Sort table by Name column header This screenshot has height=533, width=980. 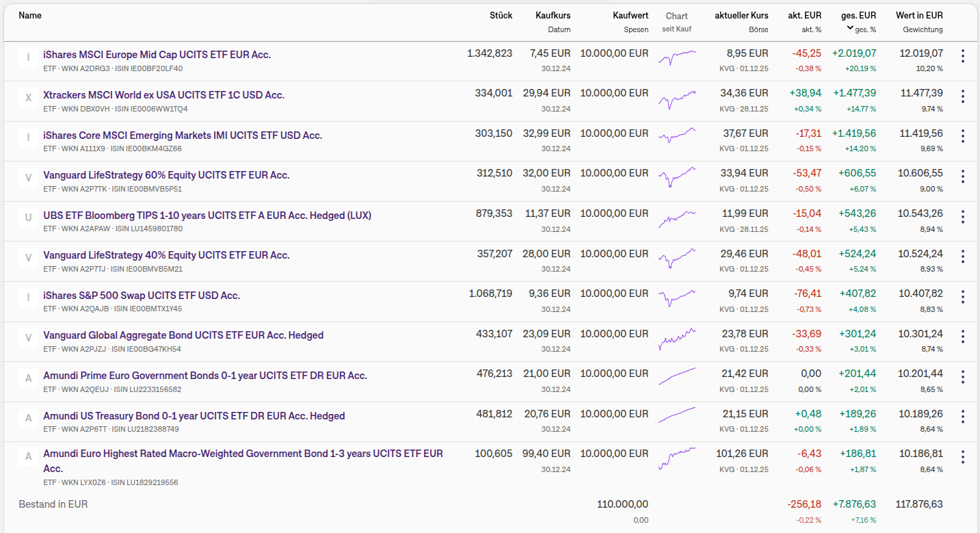pyautogui.click(x=30, y=15)
